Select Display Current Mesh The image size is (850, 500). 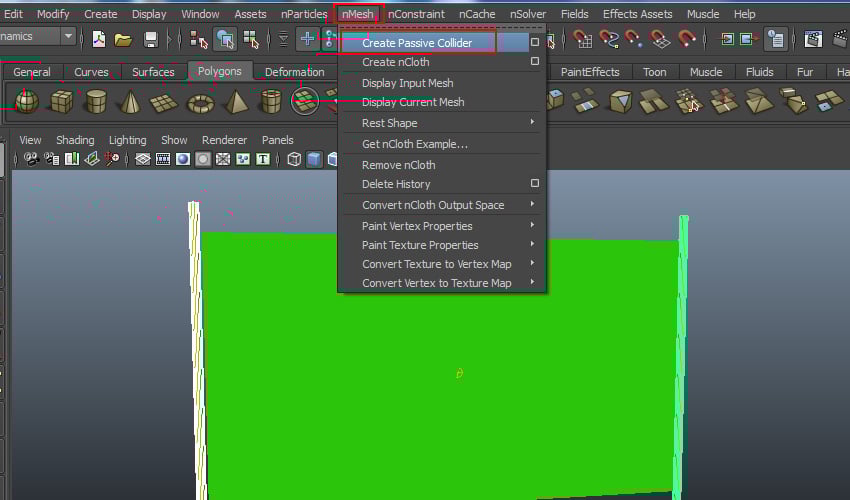tap(413, 102)
